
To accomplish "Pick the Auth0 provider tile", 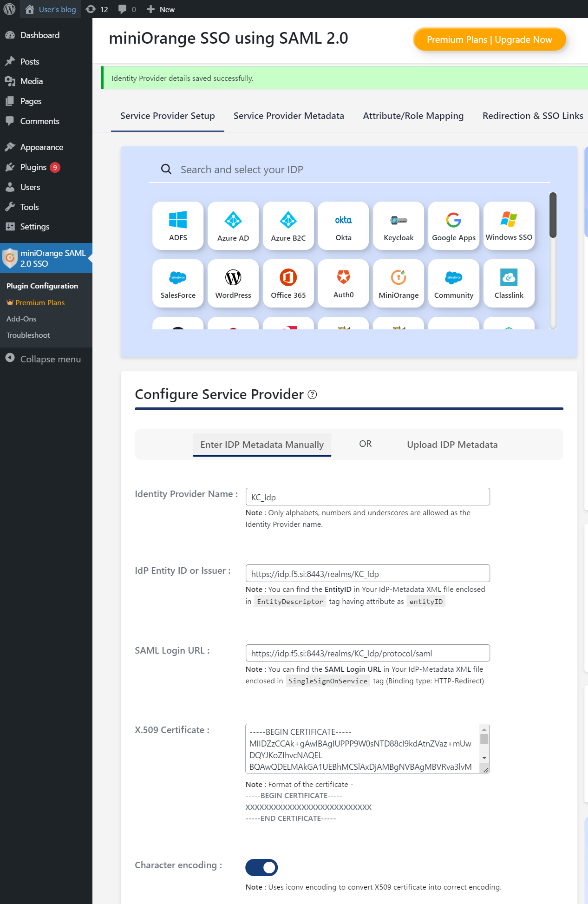I will (x=344, y=283).
